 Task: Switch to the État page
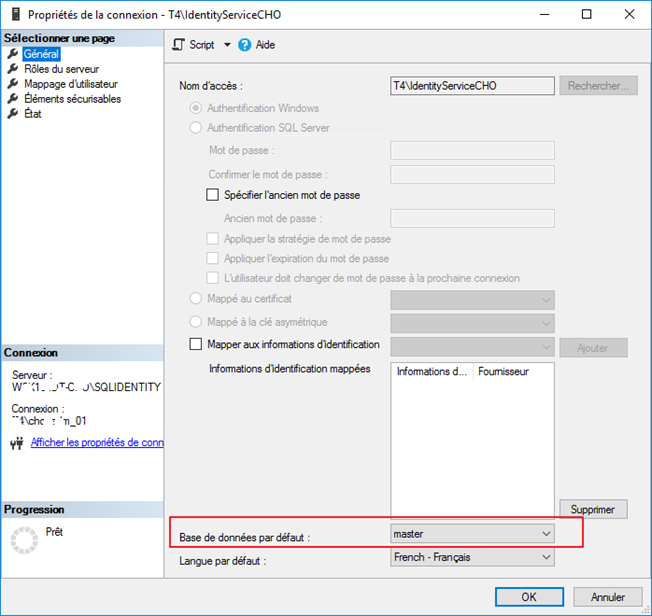(32, 114)
